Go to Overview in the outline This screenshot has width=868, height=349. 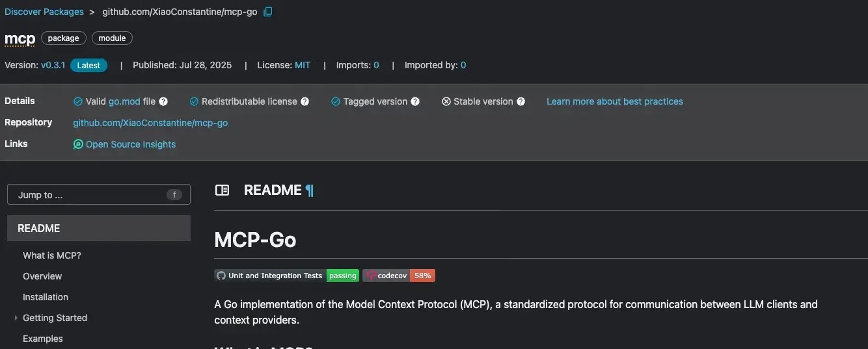click(x=42, y=276)
